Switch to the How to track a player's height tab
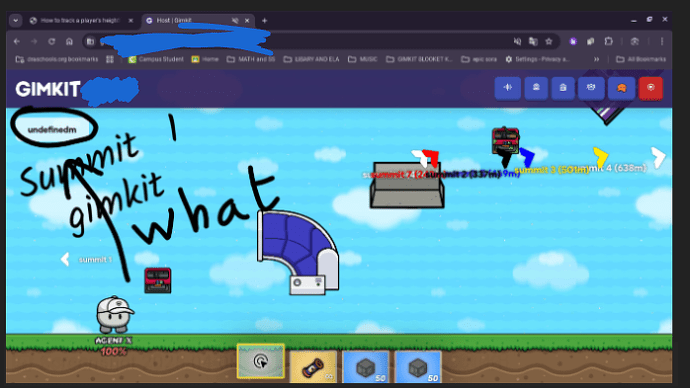The height and width of the screenshot is (388, 690). click(81, 21)
